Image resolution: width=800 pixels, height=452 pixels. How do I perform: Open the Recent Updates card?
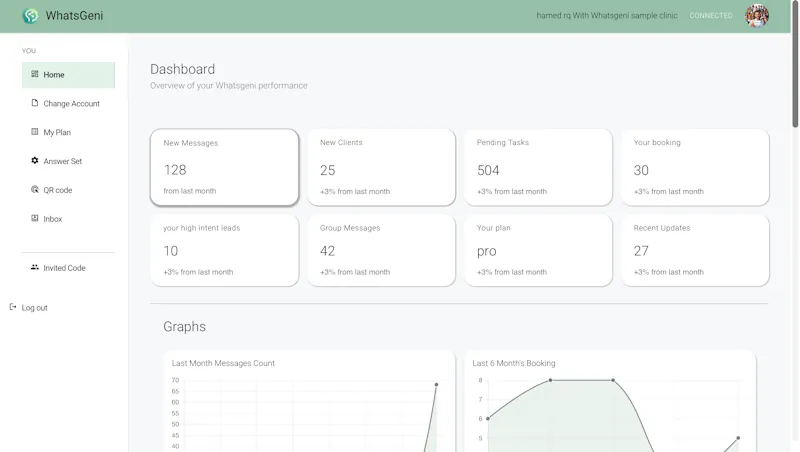click(x=695, y=250)
